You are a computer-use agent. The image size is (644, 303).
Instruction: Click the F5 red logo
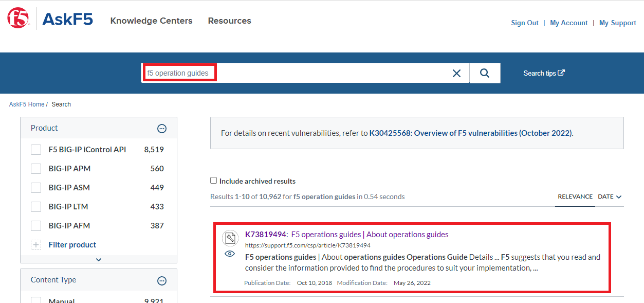coord(19,18)
